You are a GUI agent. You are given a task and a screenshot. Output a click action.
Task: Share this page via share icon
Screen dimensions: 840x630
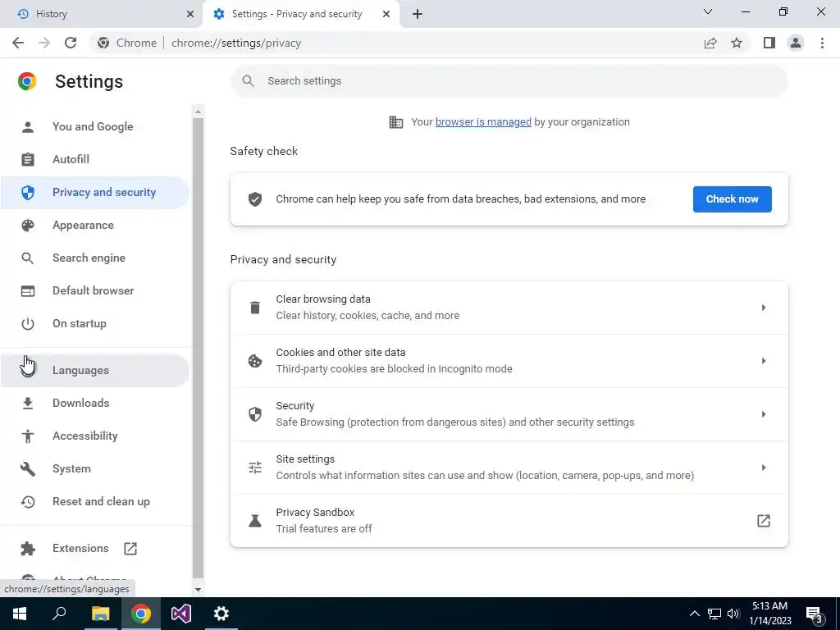(x=710, y=43)
